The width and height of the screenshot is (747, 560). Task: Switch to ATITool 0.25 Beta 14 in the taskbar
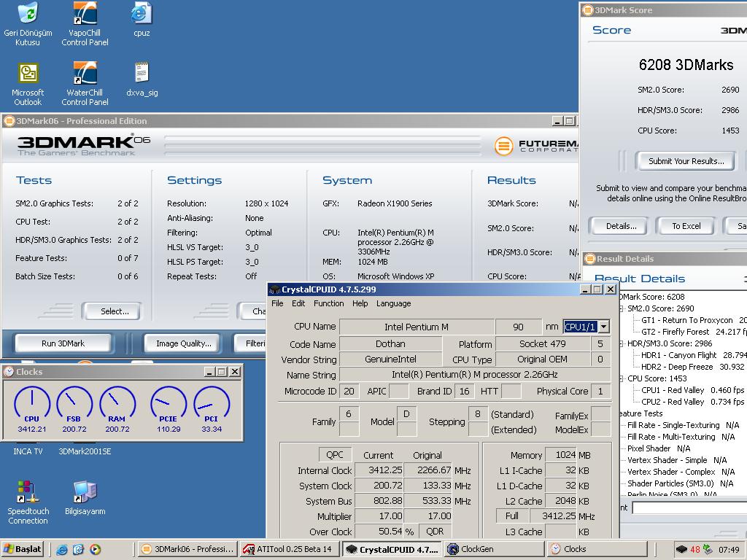pyautogui.click(x=290, y=550)
